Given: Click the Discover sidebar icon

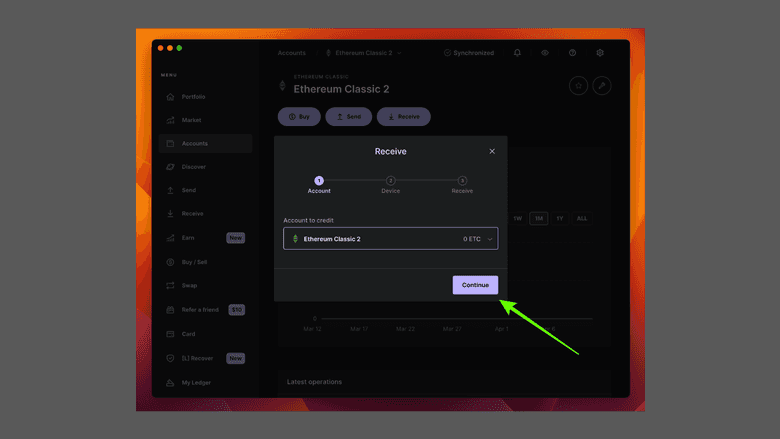Looking at the screenshot, I should click(x=170, y=167).
